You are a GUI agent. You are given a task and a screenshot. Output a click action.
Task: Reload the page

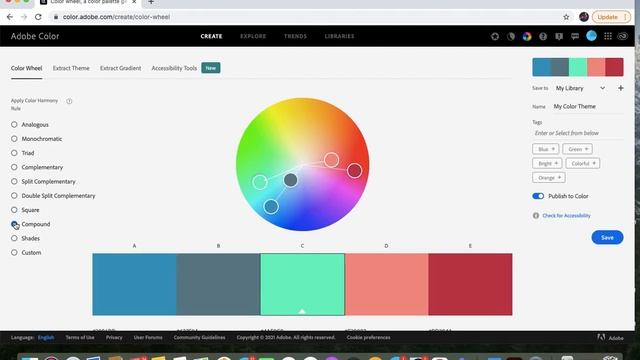(x=38, y=17)
